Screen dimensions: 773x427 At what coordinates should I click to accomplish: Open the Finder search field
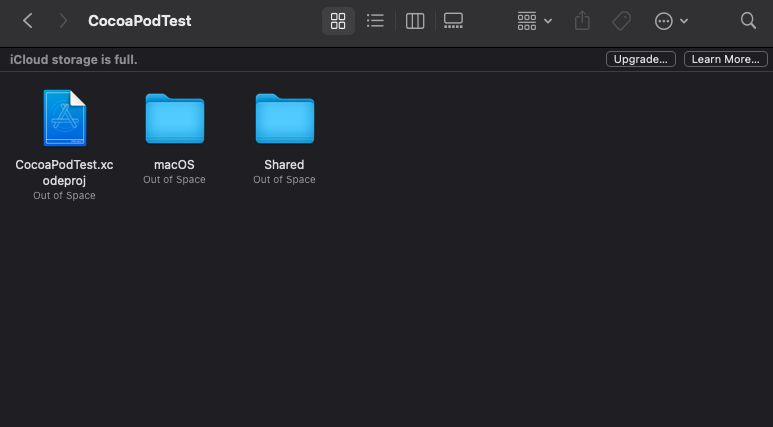tap(748, 21)
